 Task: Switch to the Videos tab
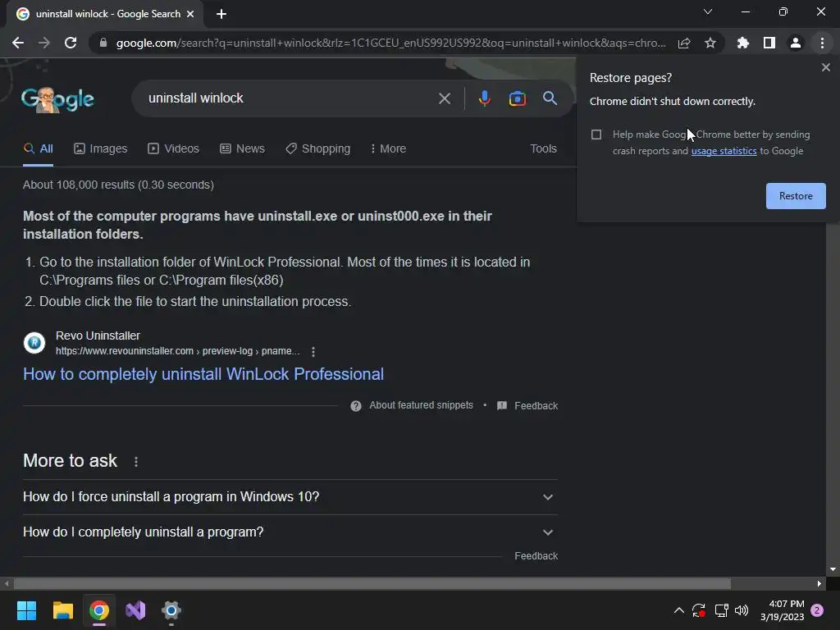coord(174,148)
